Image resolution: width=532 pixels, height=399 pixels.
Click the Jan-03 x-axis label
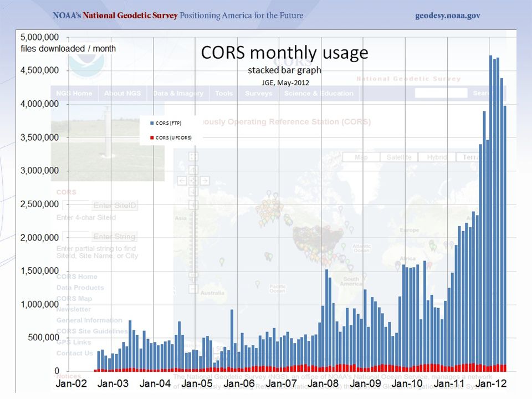point(113,383)
